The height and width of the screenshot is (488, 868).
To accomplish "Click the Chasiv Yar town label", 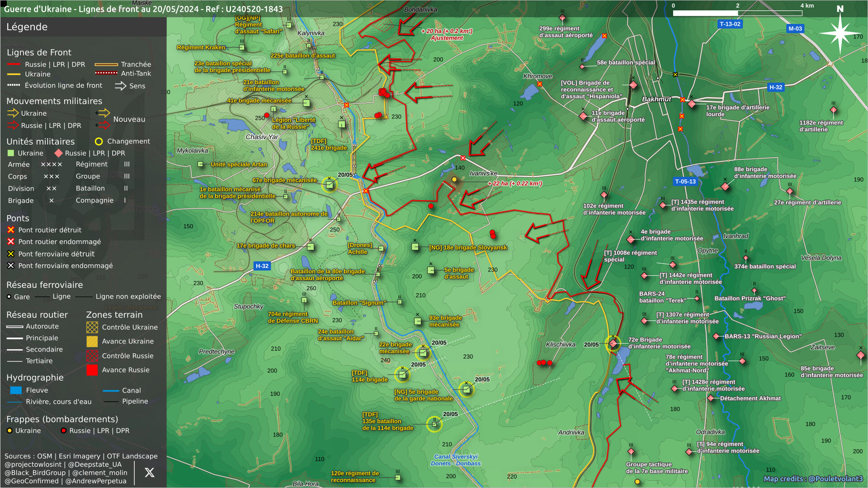I will [262, 137].
